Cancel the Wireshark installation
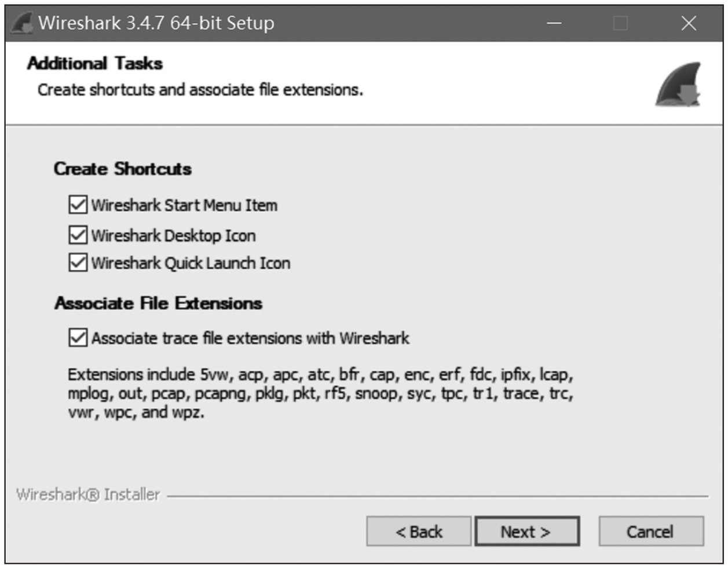This screenshot has height=568, width=728. click(x=650, y=532)
